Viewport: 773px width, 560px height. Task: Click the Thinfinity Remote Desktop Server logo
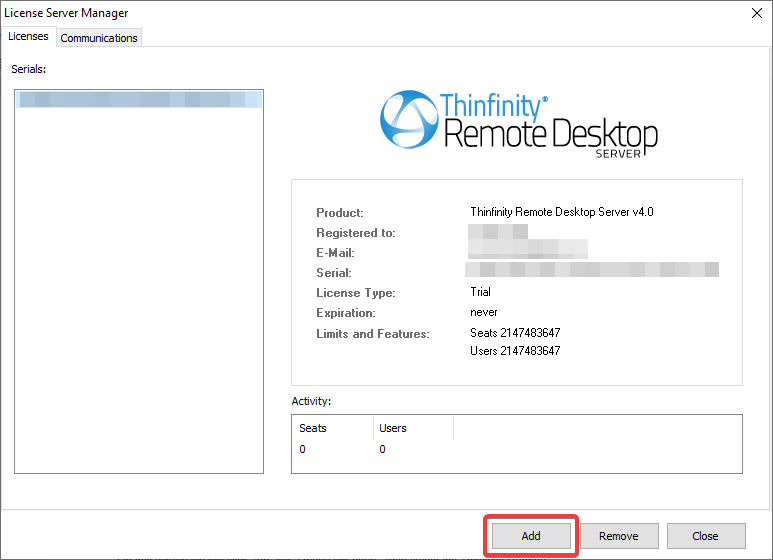pos(519,124)
